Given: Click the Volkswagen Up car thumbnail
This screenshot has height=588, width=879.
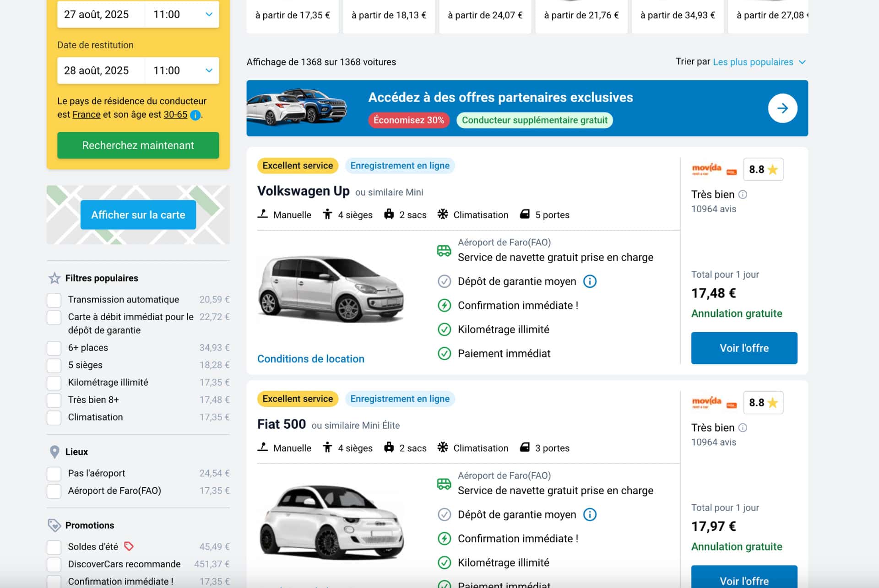Looking at the screenshot, I should point(331,289).
